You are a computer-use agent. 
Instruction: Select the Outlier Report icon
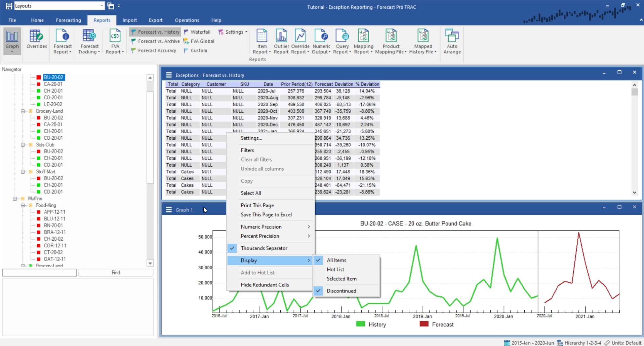281,40
